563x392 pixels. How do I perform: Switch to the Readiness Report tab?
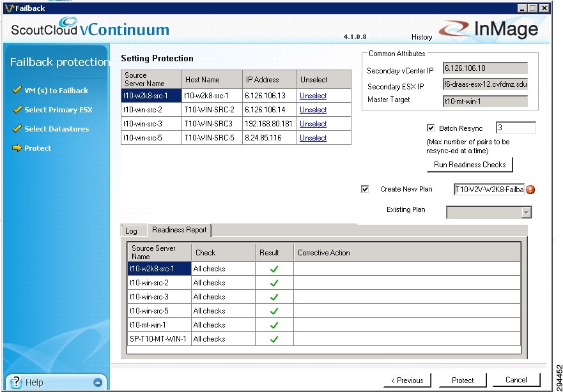(x=179, y=230)
